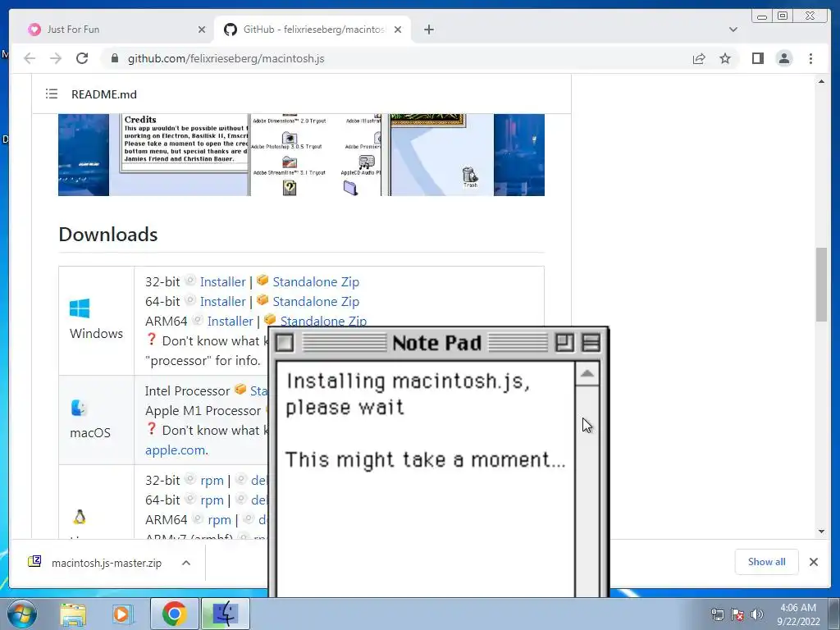Click the Linux penguin icon
The image size is (840, 630).
pos(80,517)
